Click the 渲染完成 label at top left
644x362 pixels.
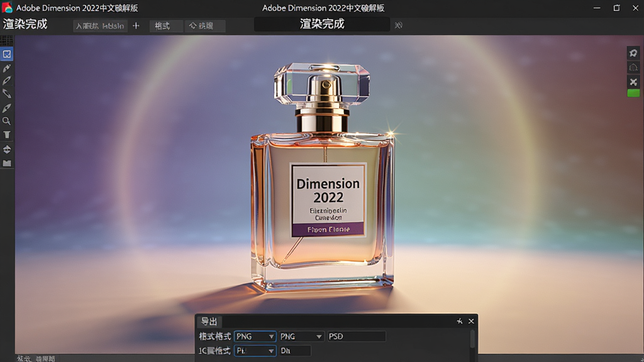[x=25, y=25]
